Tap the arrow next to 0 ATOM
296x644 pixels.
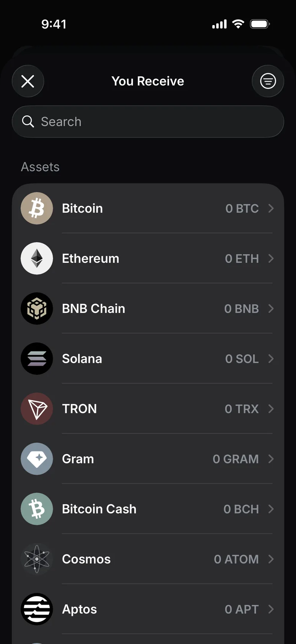(271, 559)
